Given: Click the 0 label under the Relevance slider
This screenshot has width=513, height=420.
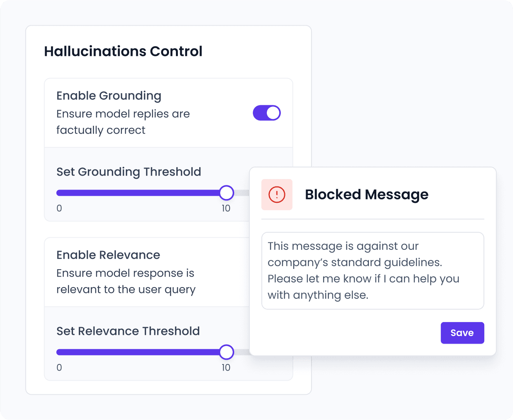Looking at the screenshot, I should click(x=59, y=368).
